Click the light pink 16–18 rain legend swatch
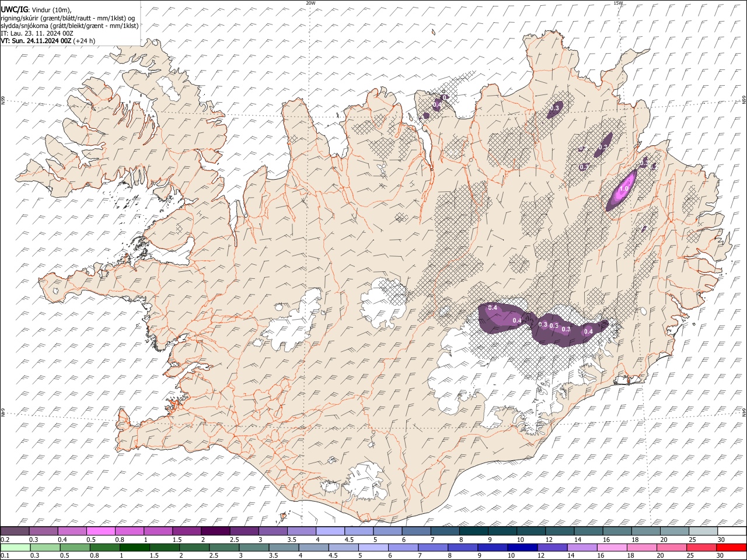This screenshot has height=560, width=747. [612, 547]
